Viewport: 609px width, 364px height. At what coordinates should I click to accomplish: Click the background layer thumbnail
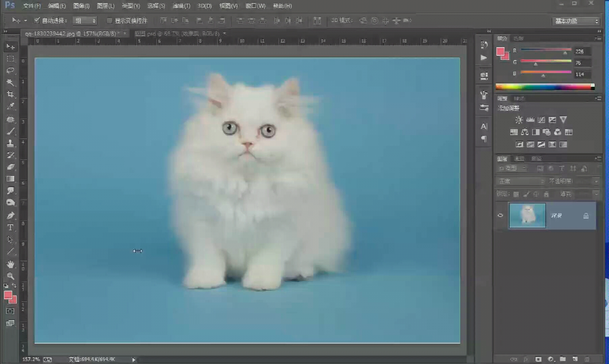point(527,215)
